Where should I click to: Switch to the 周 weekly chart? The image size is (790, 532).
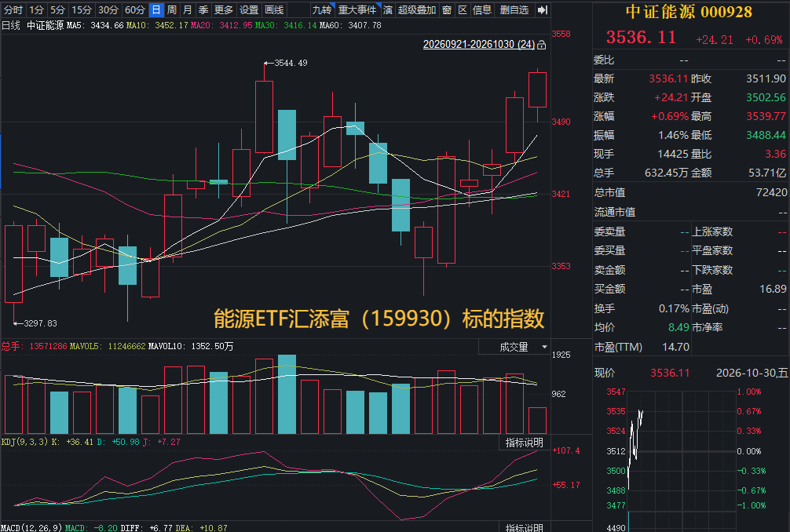click(172, 9)
